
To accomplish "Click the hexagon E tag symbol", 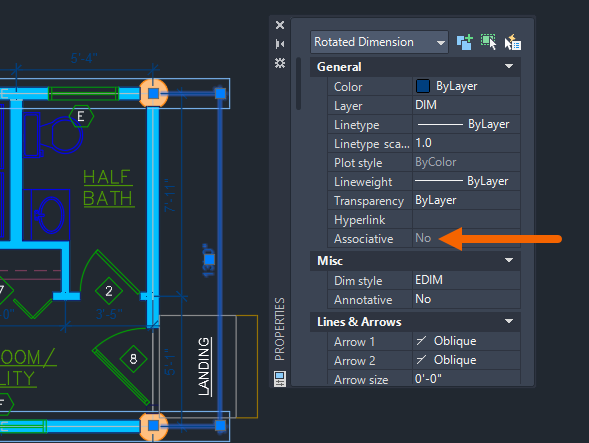I will pos(81,116).
